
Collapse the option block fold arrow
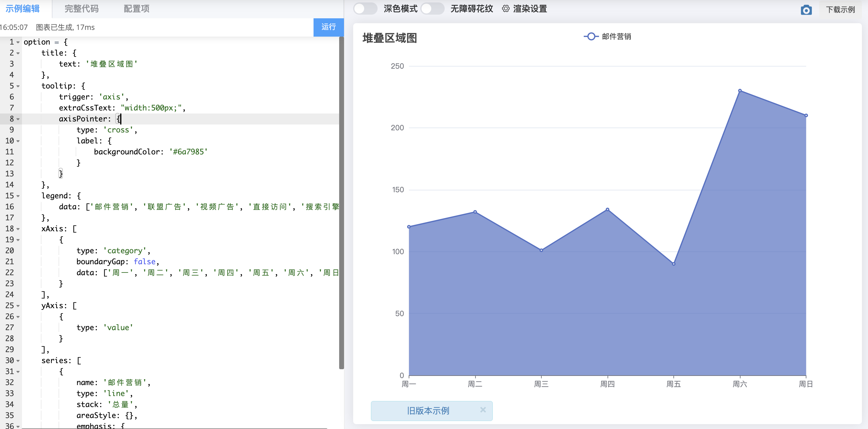coord(18,42)
